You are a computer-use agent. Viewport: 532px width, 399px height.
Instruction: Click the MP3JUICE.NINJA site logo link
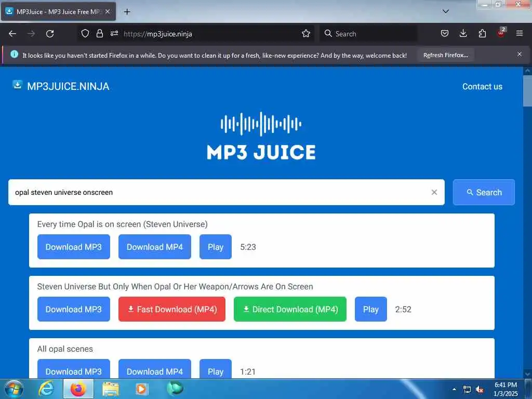61,86
